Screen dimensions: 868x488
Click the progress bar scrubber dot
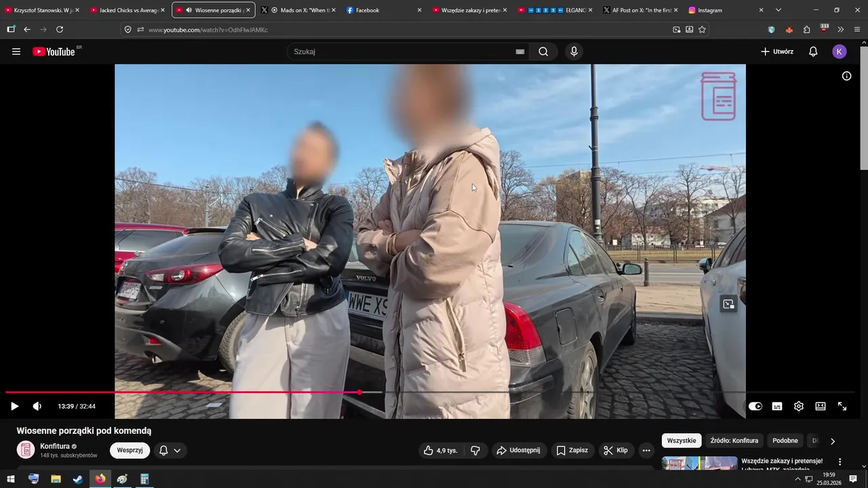(x=360, y=392)
